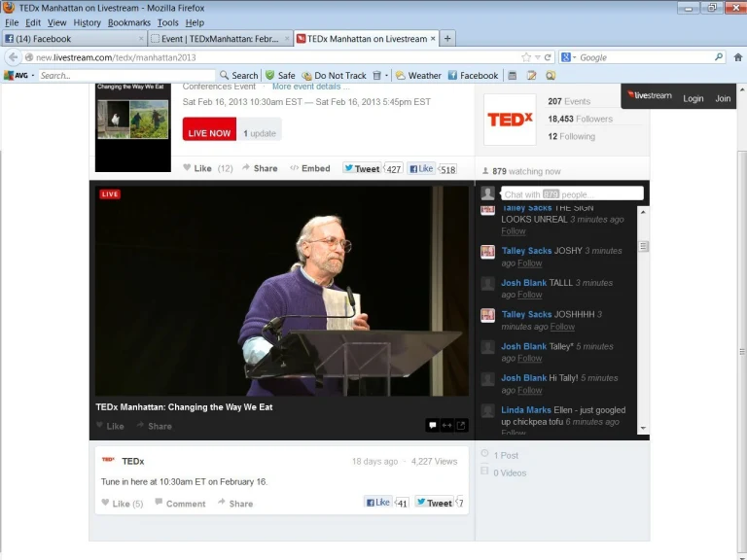Click the Google search magnifier icon
This screenshot has width=747, height=560.
click(x=719, y=57)
